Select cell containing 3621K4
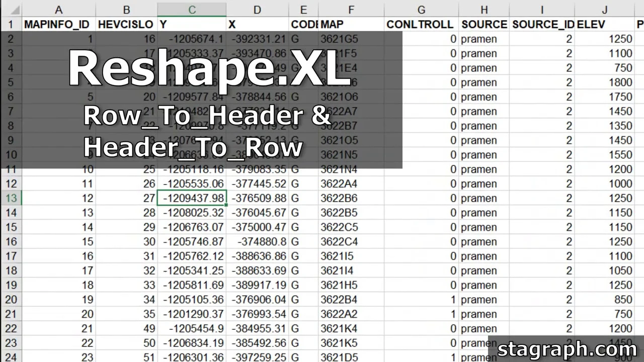Image resolution: width=644 pixels, height=362 pixels. 351,328
